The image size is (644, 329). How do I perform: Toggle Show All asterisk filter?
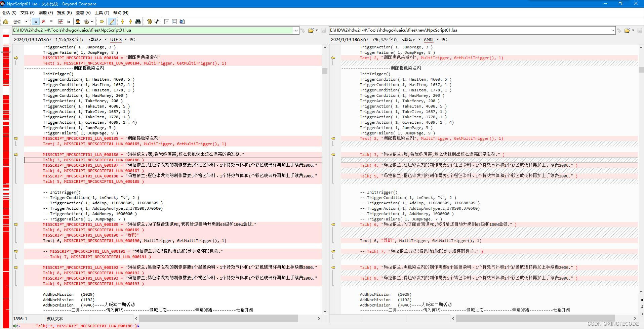(x=36, y=22)
